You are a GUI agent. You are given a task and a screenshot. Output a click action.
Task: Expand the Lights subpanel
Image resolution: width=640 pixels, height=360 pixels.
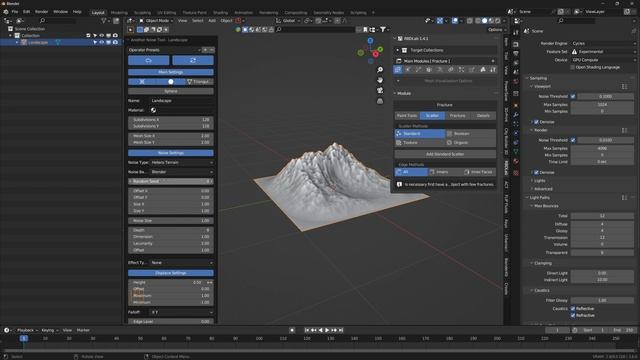point(539,180)
